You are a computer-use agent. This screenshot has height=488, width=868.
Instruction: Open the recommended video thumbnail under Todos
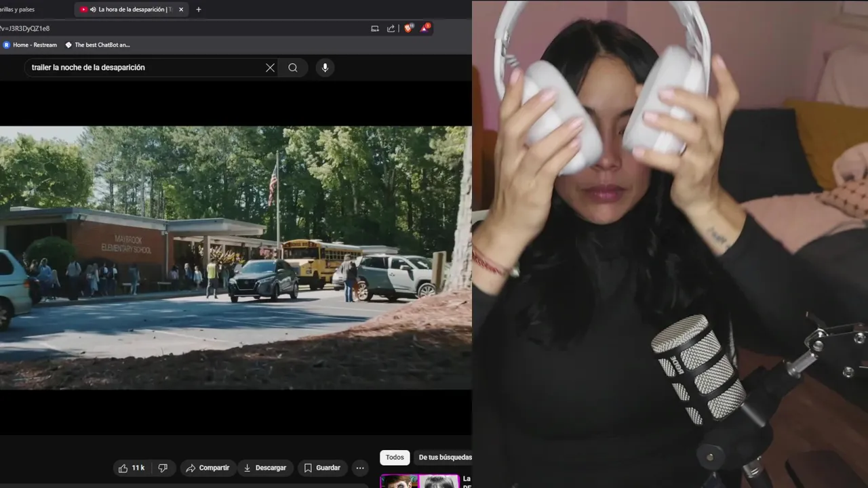pos(420,481)
